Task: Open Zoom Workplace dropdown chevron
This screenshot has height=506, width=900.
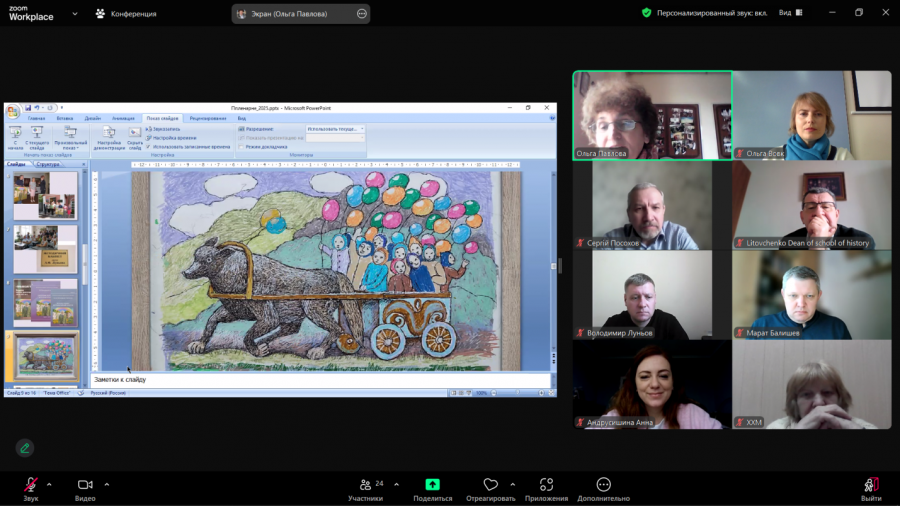Action: pos(75,14)
